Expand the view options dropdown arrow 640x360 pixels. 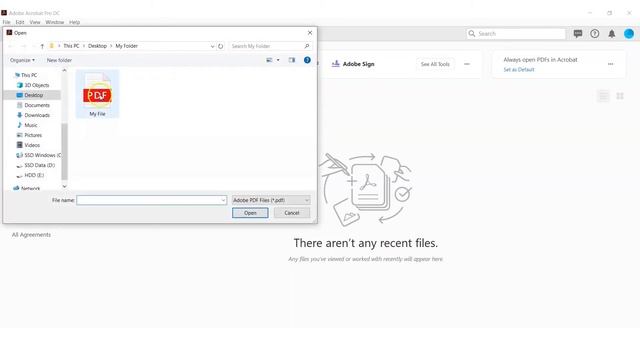tap(278, 60)
